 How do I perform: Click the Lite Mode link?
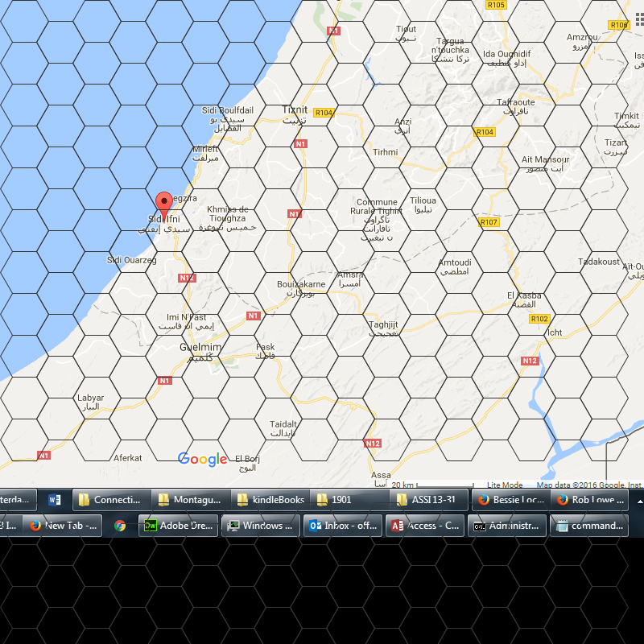(505, 485)
